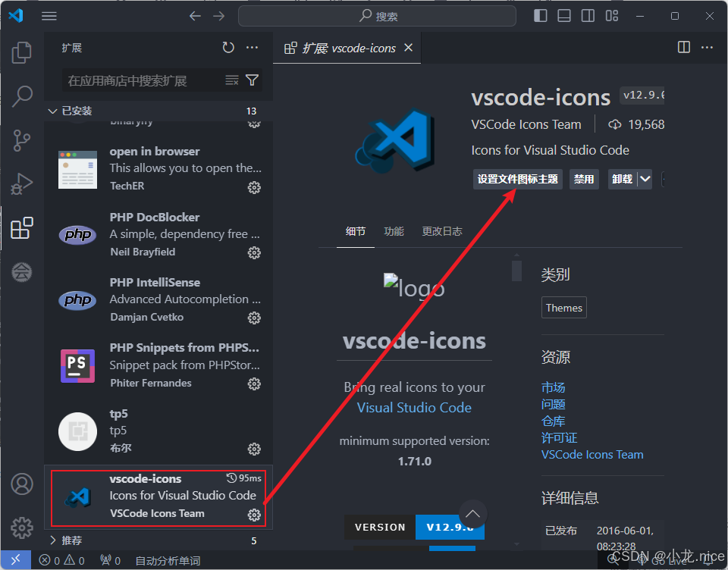Toggle primary side bar layout icon

pyautogui.click(x=541, y=16)
